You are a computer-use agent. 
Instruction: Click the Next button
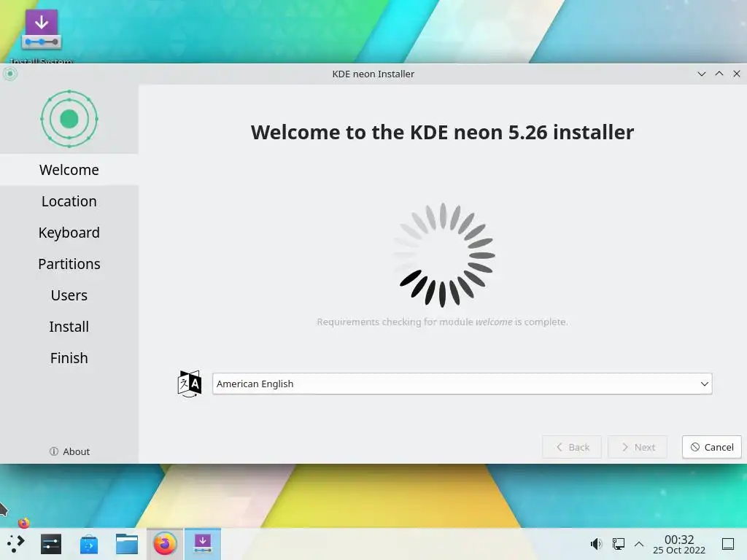pos(638,447)
